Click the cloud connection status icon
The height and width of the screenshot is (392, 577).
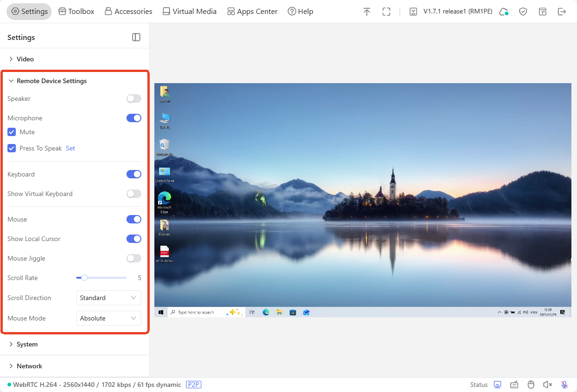click(x=504, y=12)
